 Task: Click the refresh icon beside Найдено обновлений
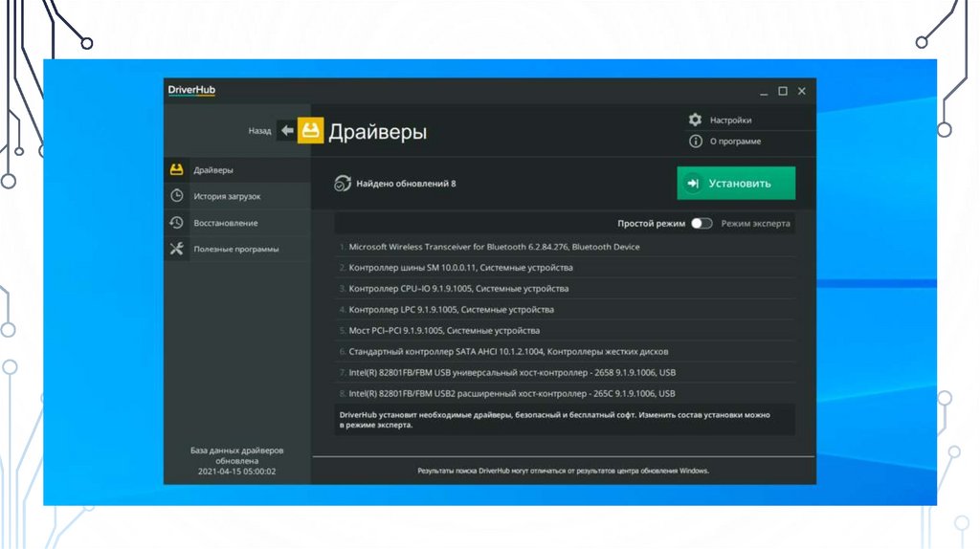[x=342, y=183]
